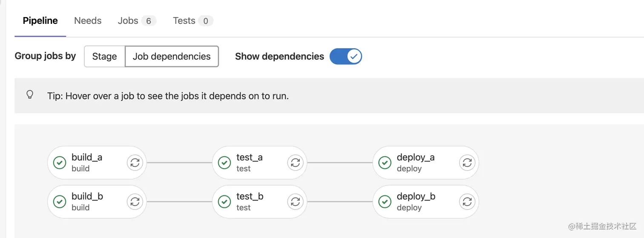The height and width of the screenshot is (238, 644).
Task: Retry the test_b job
Action: point(295,201)
